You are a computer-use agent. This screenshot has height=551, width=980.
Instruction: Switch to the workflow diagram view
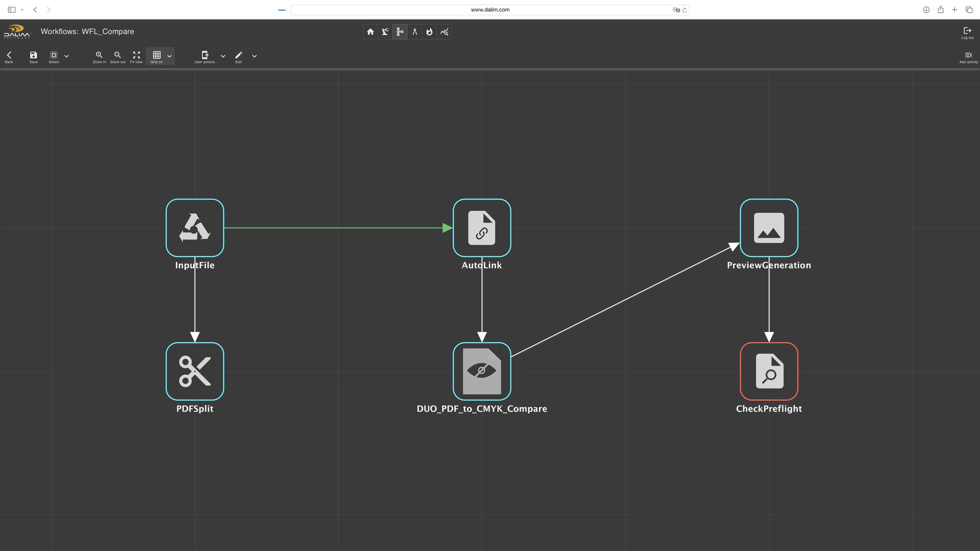pos(400,31)
